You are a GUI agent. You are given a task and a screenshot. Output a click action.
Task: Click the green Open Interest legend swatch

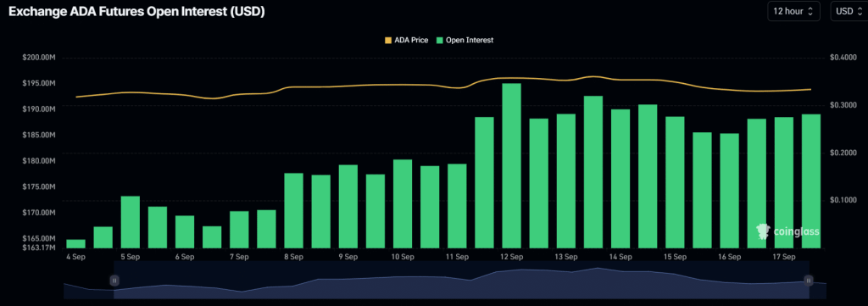pos(440,41)
